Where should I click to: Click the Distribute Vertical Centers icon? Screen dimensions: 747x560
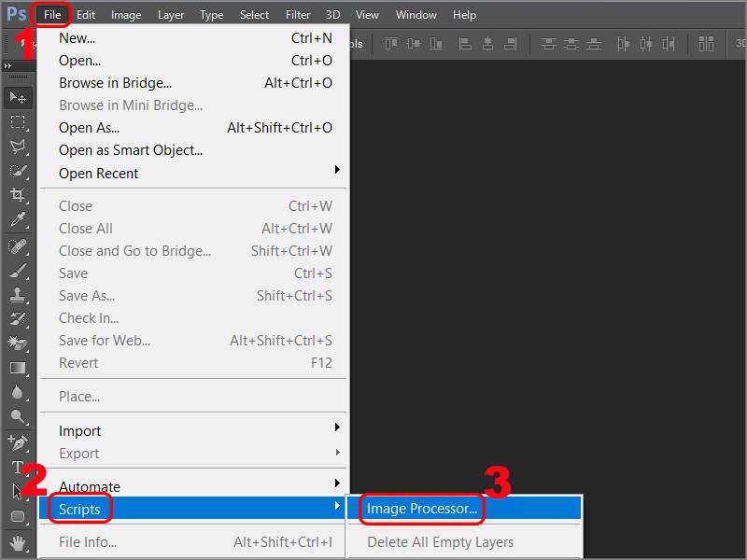[x=571, y=44]
